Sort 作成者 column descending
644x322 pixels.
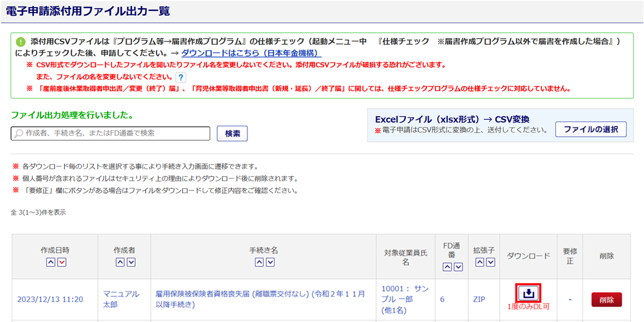131,262
